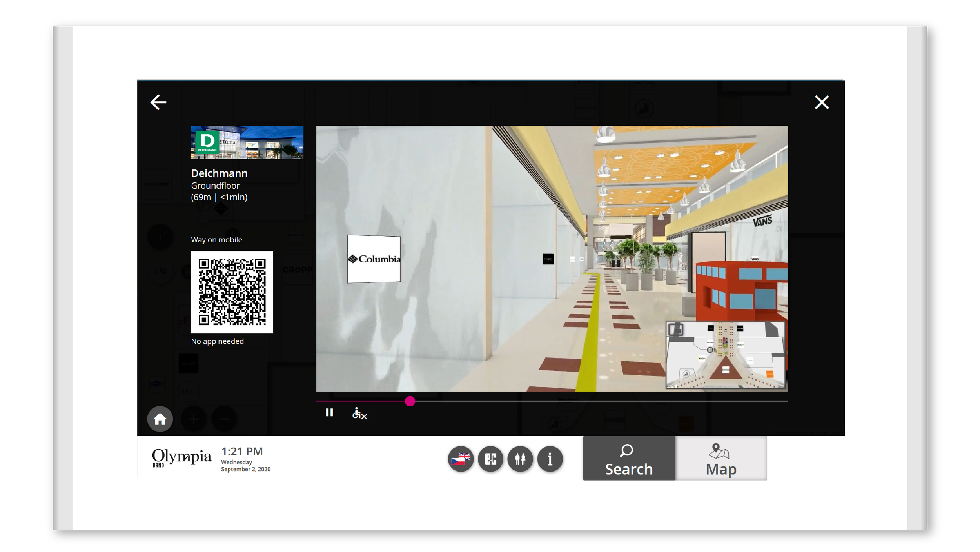Screen dimensions: 980x552
Task: Click the Columbia store sign in preview
Action: (374, 259)
